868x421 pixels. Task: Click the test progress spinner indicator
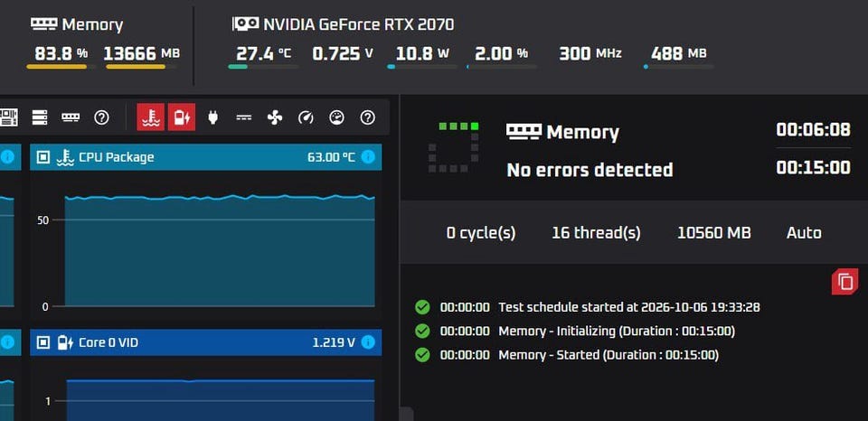[x=453, y=147]
